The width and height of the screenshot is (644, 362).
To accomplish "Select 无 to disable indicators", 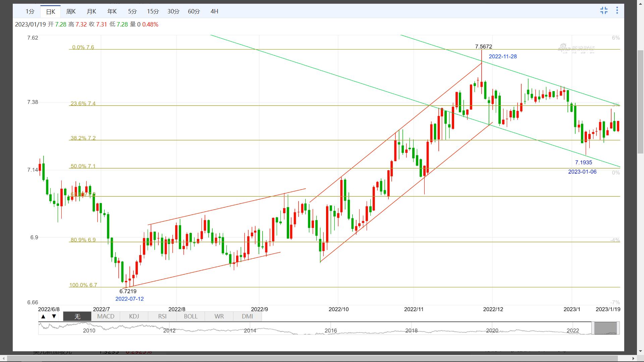I will tap(77, 316).
